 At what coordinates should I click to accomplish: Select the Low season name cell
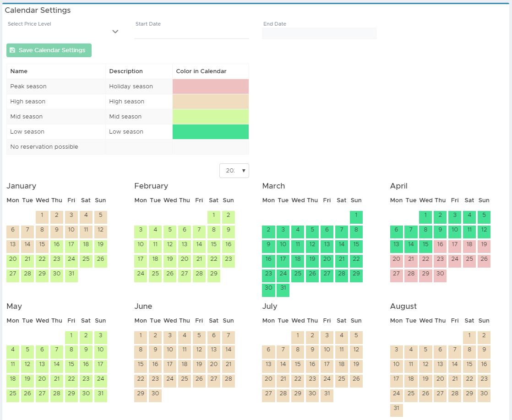[x=56, y=131]
